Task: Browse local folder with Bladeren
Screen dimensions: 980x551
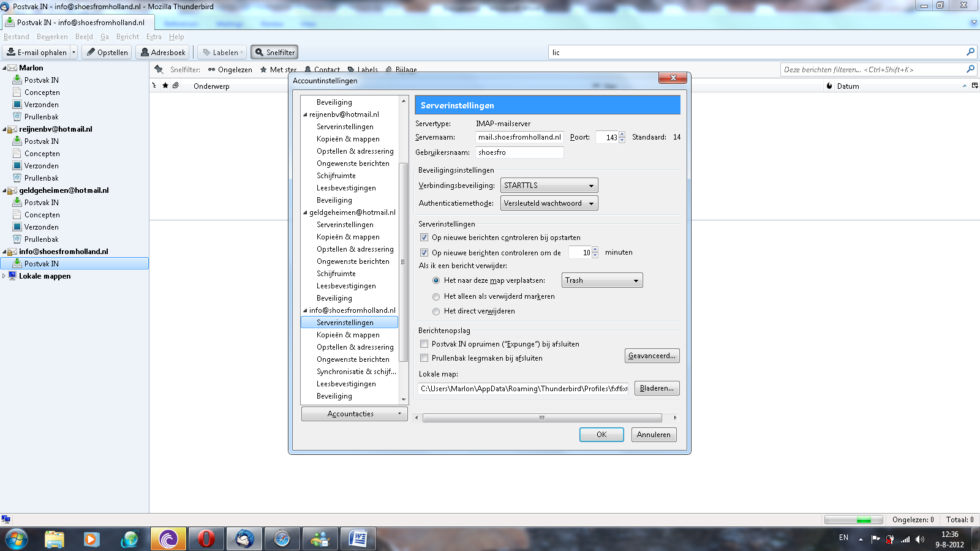Action: point(657,388)
